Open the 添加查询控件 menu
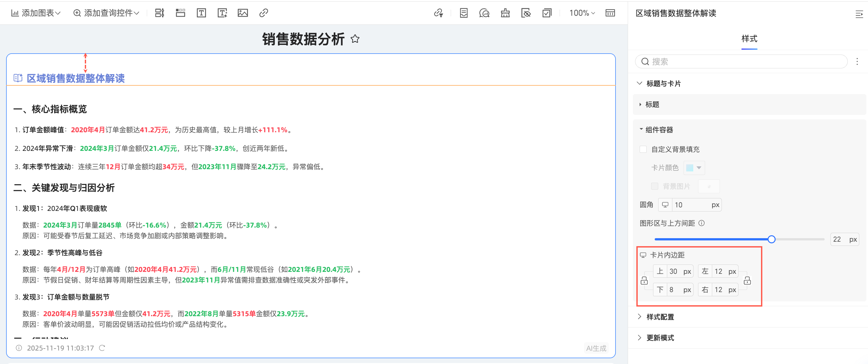Viewport: 868px width, 364px height. (x=106, y=13)
